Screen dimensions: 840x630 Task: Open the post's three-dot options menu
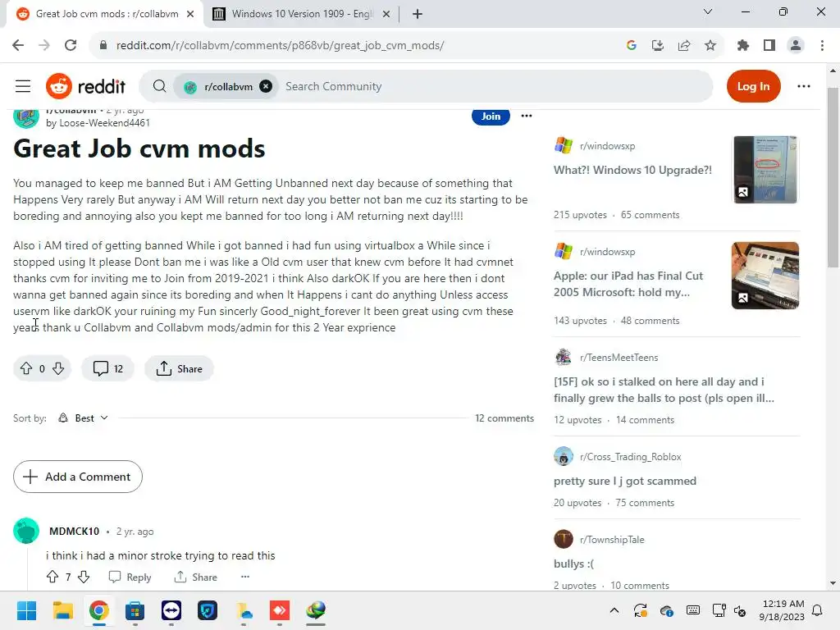[527, 116]
